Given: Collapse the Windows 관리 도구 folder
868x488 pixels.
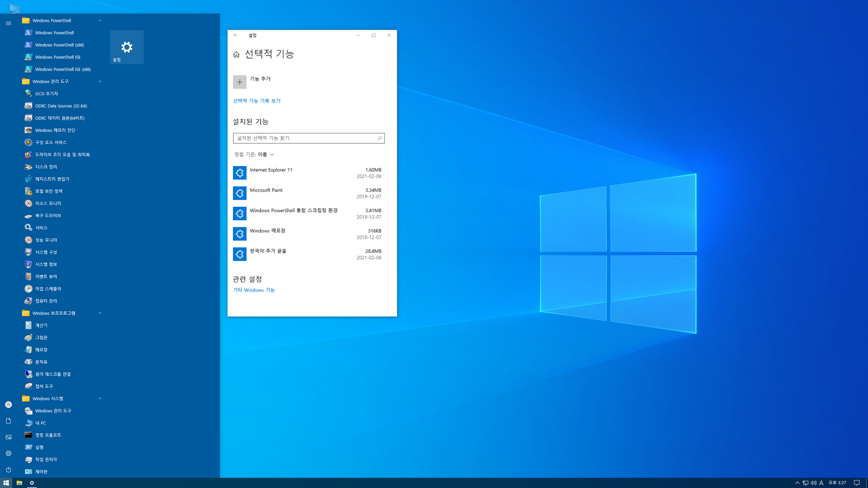Looking at the screenshot, I should click(100, 81).
